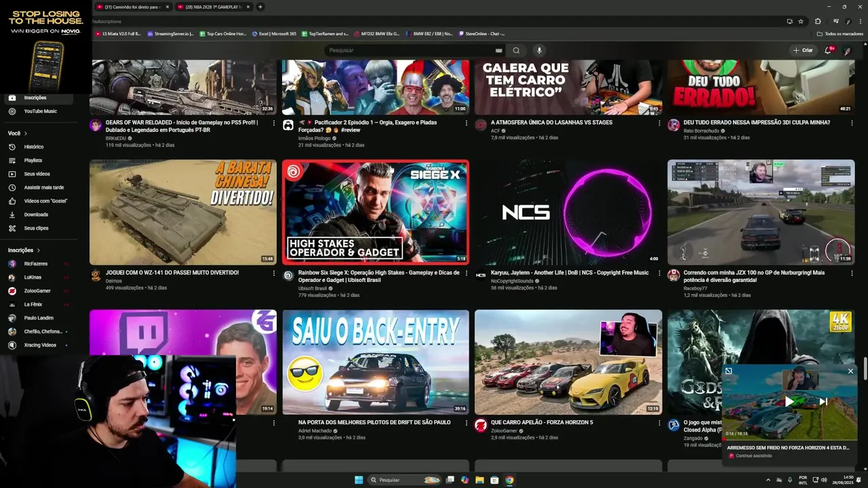Screen dimensions: 868x488
Task: Open options for QUE CARRO APELÃO video
Action: [x=659, y=422]
